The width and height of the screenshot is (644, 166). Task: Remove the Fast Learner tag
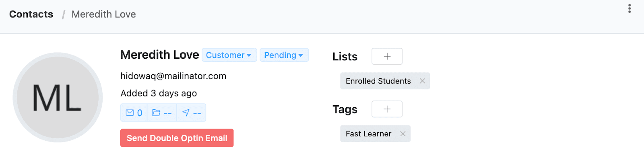click(403, 134)
